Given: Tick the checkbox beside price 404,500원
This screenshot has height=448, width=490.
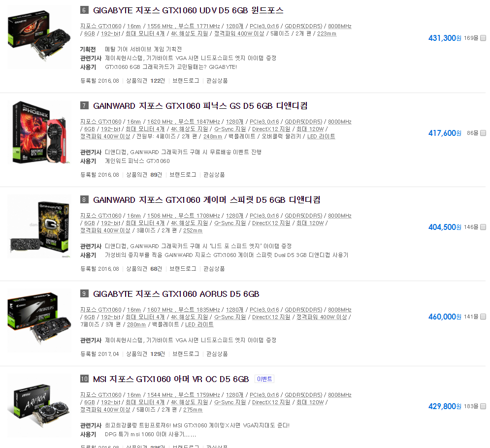Looking at the screenshot, I should click(x=483, y=227).
